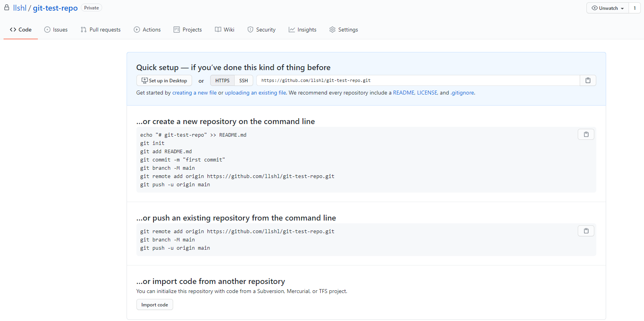The height and width of the screenshot is (321, 644).
Task: Open the Code tab
Action: (x=21, y=30)
